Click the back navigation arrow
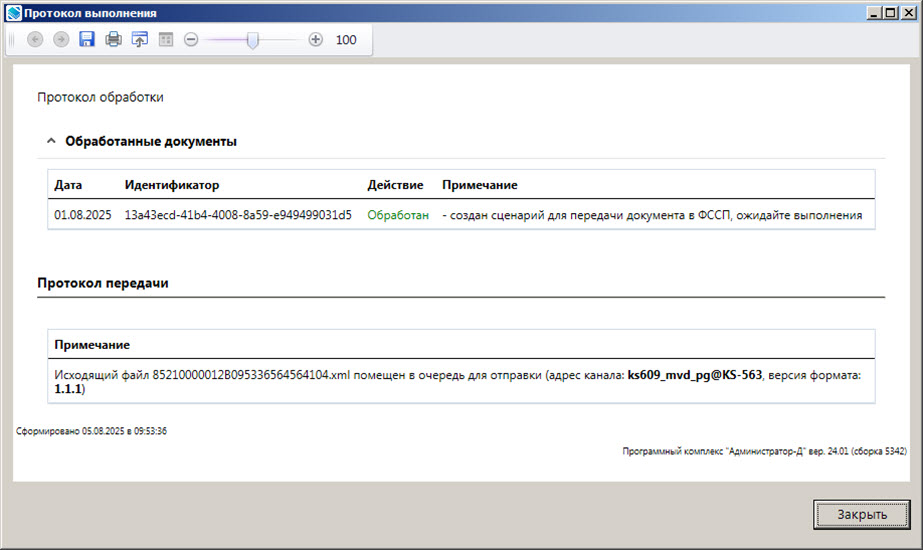This screenshot has width=923, height=550. tap(36, 40)
